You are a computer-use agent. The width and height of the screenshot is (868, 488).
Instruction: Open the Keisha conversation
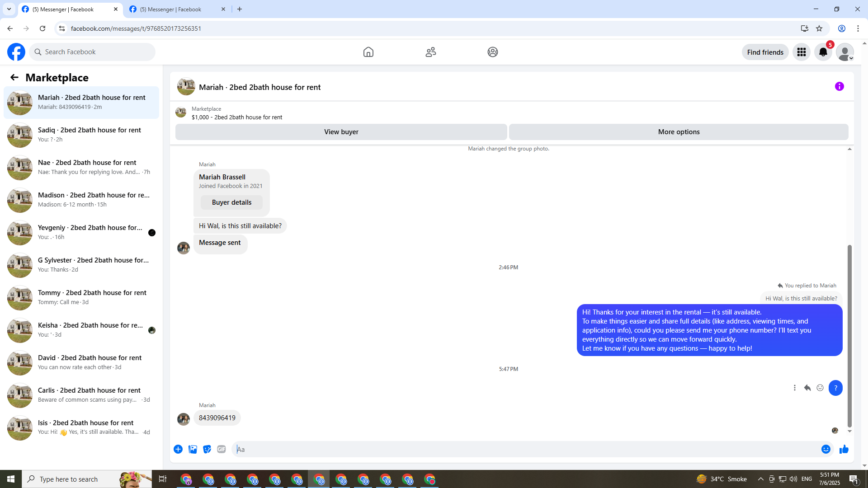coord(81,330)
